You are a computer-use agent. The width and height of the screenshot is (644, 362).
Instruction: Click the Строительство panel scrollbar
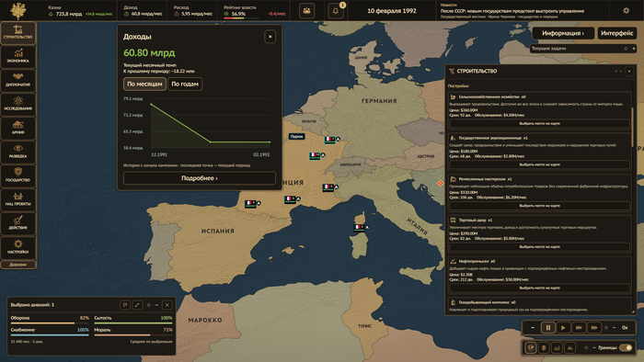(633, 126)
